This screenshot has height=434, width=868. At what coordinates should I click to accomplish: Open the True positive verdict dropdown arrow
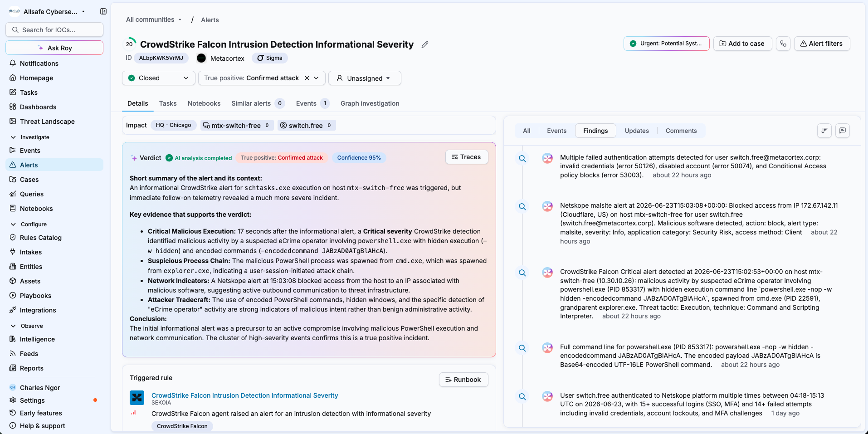point(317,78)
